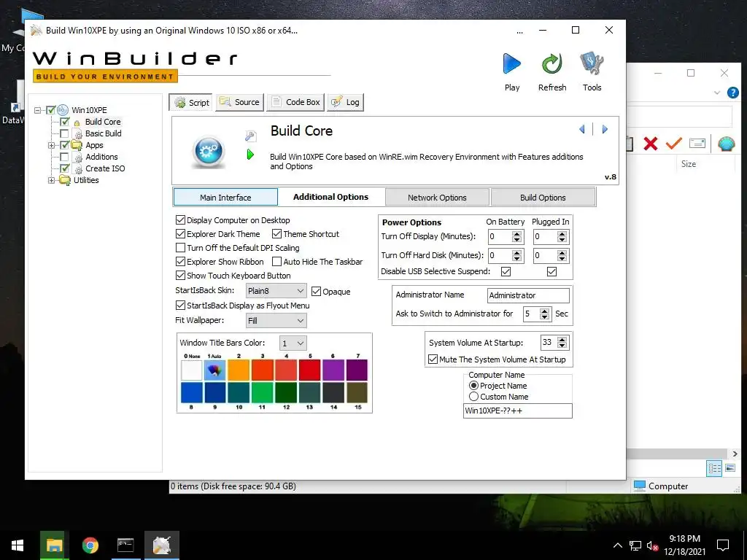Click the large icons view button in background window
This screenshot has width=747, height=560.
coord(729,468)
